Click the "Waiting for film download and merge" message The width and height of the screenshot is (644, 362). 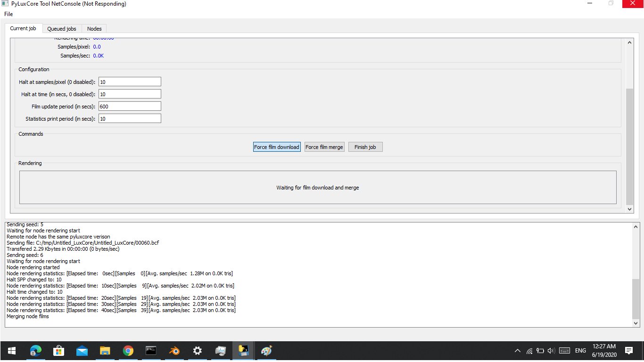click(318, 188)
